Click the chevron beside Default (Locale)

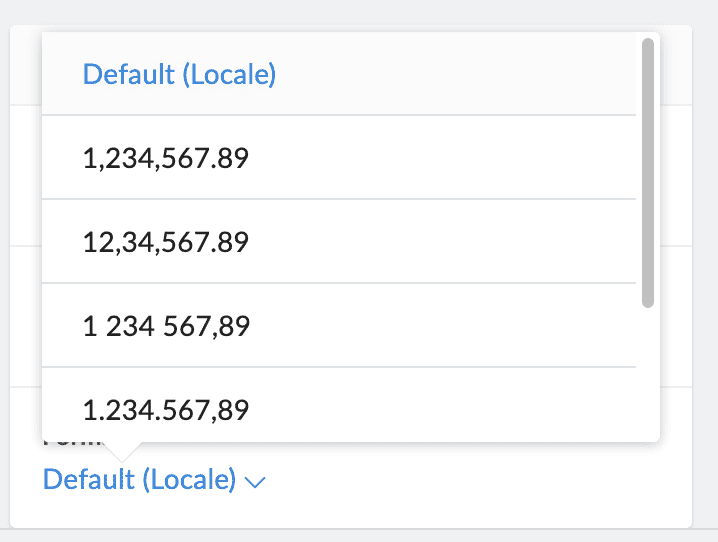(x=255, y=482)
